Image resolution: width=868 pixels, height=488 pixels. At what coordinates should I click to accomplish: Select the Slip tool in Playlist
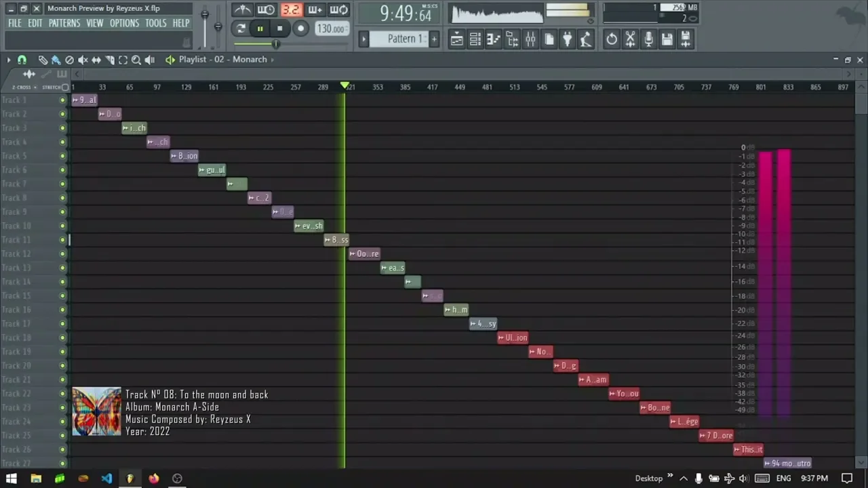[96, 60]
